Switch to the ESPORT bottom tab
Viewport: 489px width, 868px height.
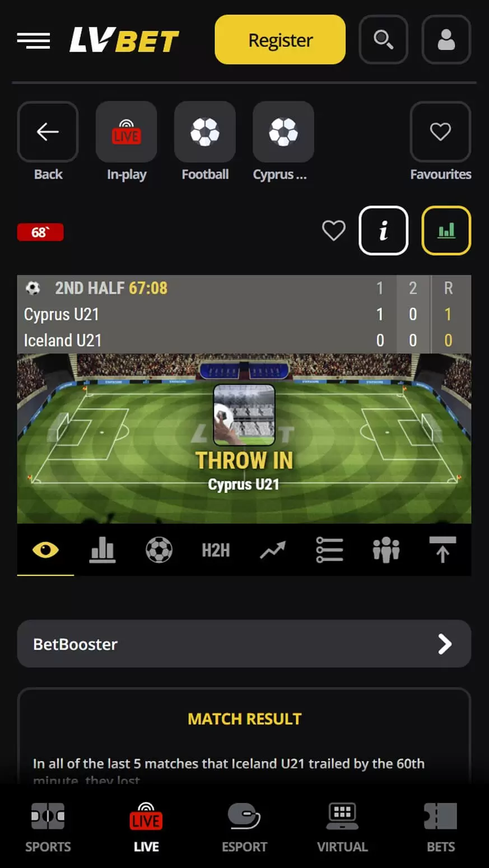(x=244, y=828)
